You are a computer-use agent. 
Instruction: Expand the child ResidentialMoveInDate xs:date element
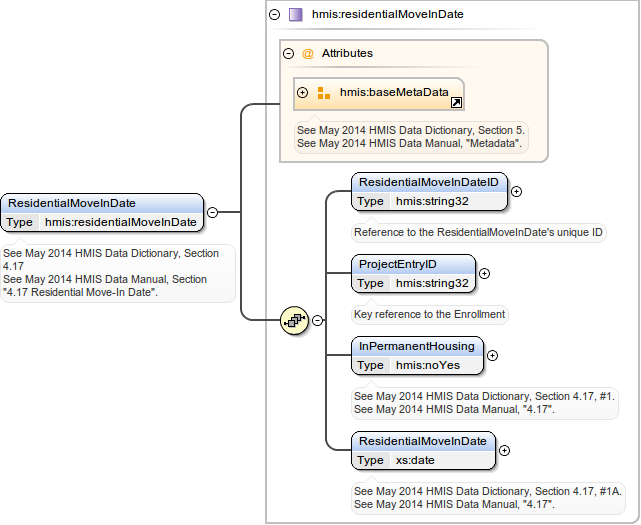click(504, 450)
